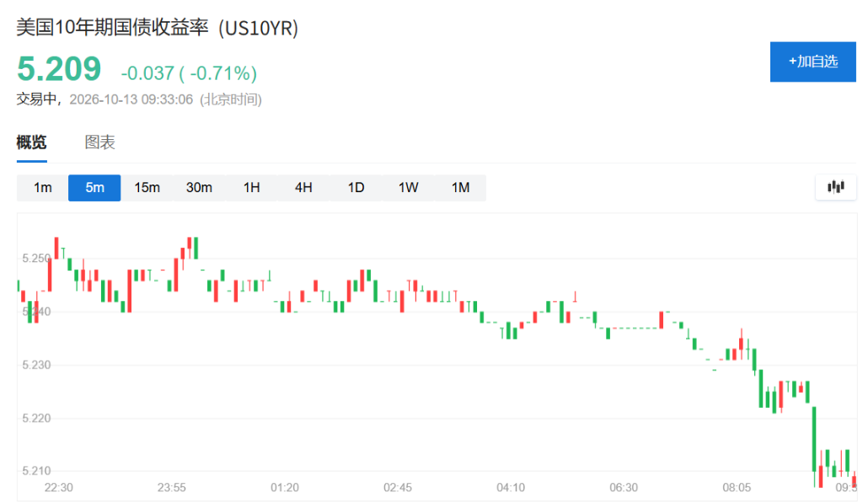Select the 5m interval
Viewport: 863px width, 504px height.
(x=94, y=188)
